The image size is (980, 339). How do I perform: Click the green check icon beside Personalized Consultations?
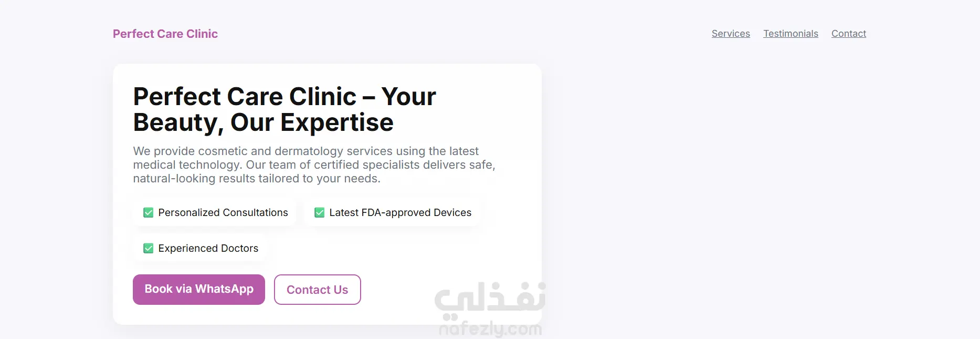click(x=149, y=212)
